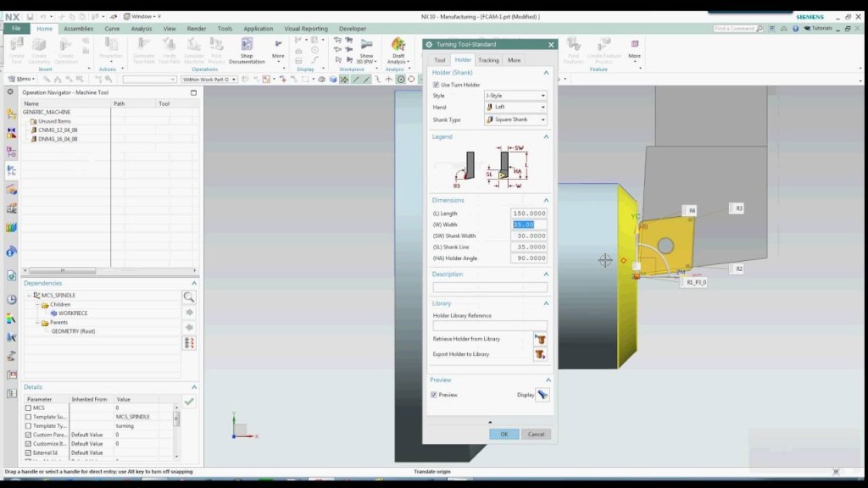Toggle the Customize It... checkbox
Image resolution: width=868 pixels, height=488 pixels.
coord(28,444)
